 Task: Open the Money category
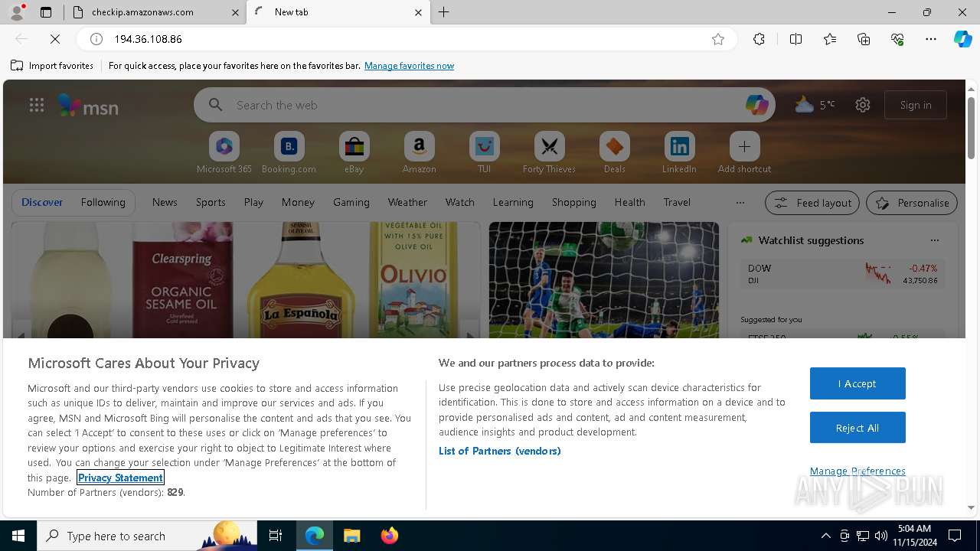pyautogui.click(x=298, y=202)
